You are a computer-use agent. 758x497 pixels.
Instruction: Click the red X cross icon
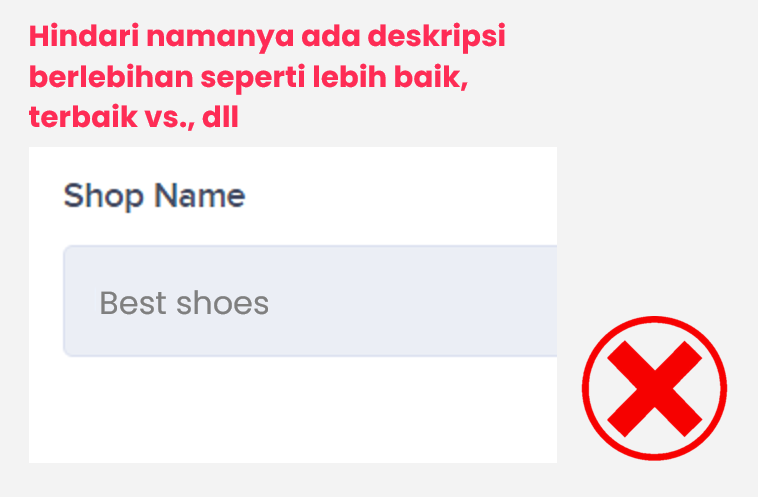(x=654, y=388)
